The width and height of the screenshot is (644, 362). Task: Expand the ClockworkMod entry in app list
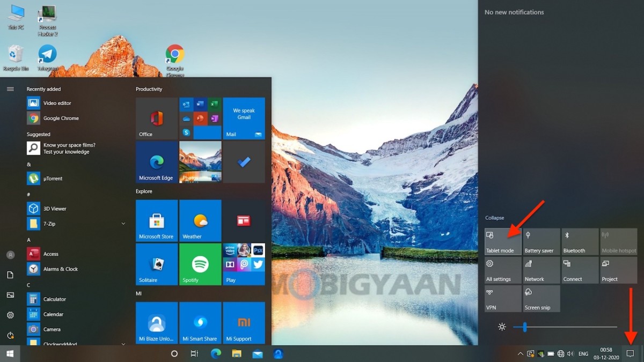[x=123, y=344]
